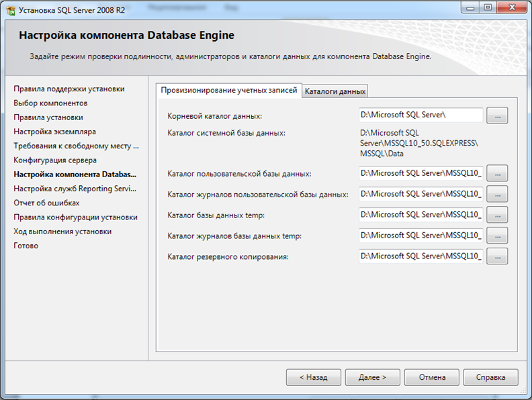Maximize the setup window
Viewport: 532px width, 400px height.
click(488, 7)
